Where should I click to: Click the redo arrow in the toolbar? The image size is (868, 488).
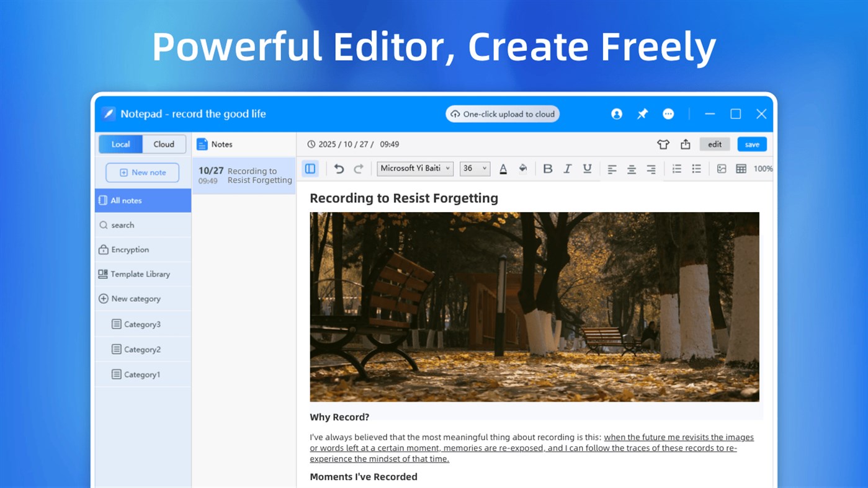[x=359, y=168]
